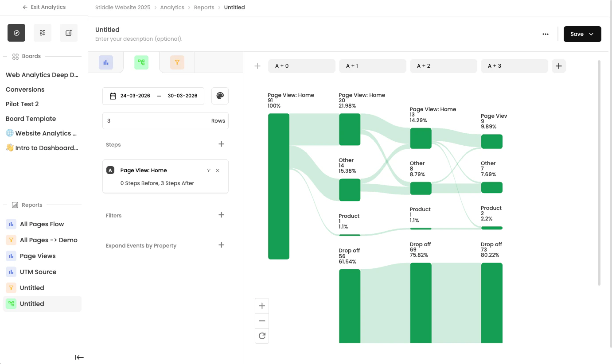Switch to the green flow report tab
This screenshot has width=612, height=364.
tap(141, 62)
